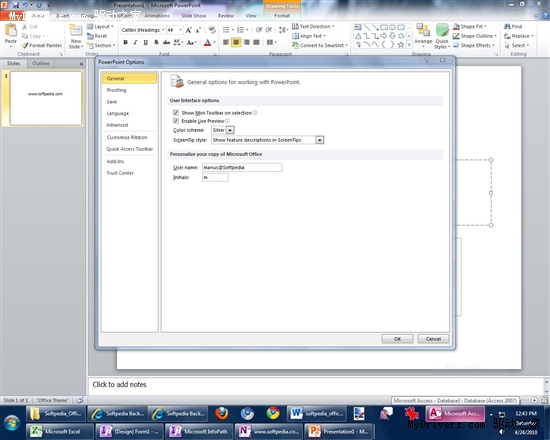Toggle Enable Live Preview checkbox
The height and width of the screenshot is (440, 550).
[x=176, y=121]
